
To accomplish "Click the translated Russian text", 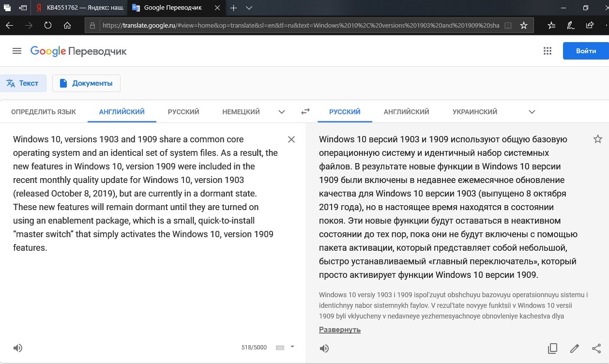I will 448,207.
